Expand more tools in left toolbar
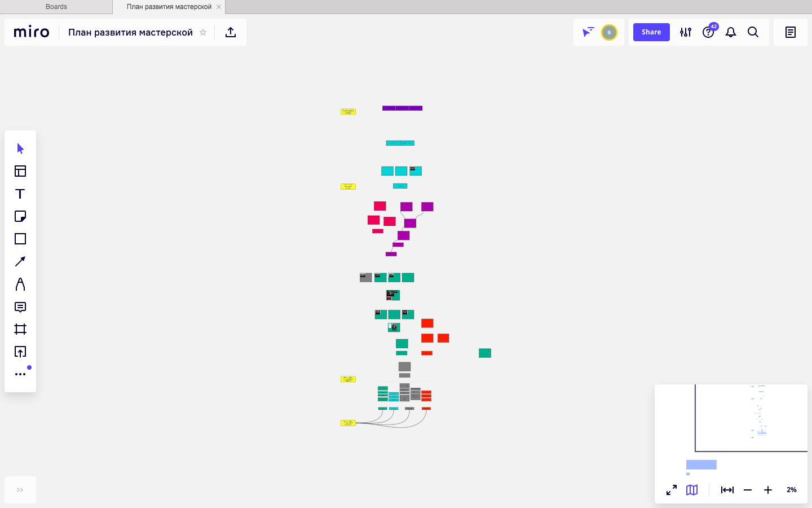The image size is (812, 508). [x=20, y=374]
